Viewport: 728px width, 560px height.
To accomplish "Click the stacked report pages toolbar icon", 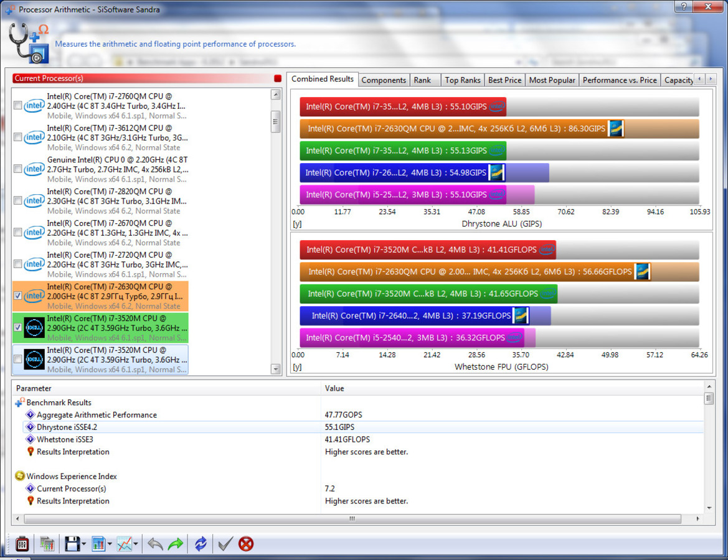I will click(47, 544).
